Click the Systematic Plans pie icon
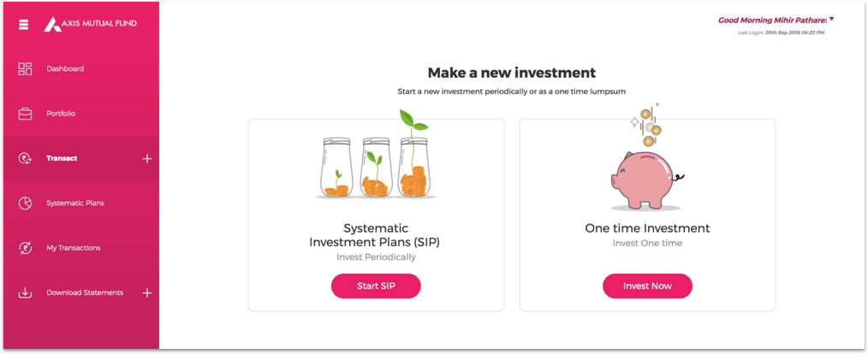The image size is (868, 354). click(25, 203)
